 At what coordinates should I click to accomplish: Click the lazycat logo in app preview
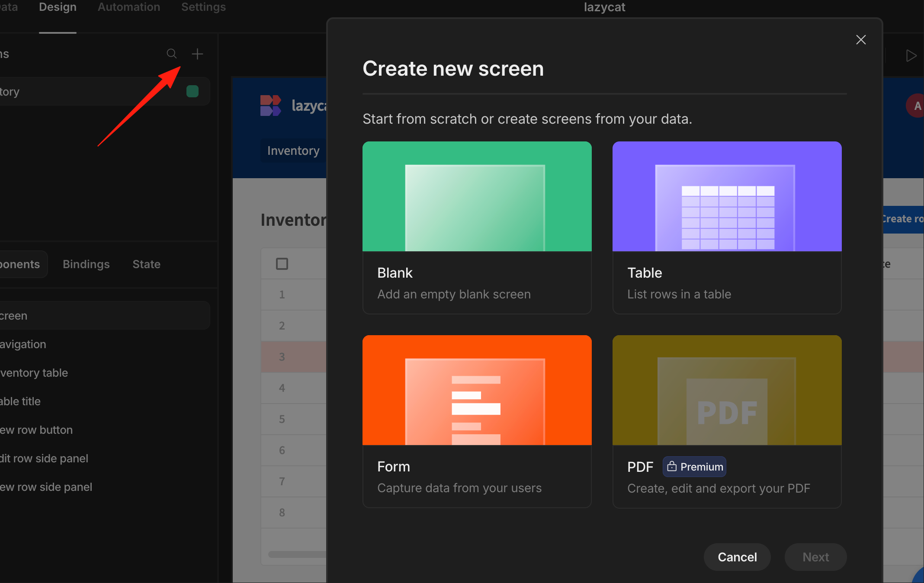point(271,106)
